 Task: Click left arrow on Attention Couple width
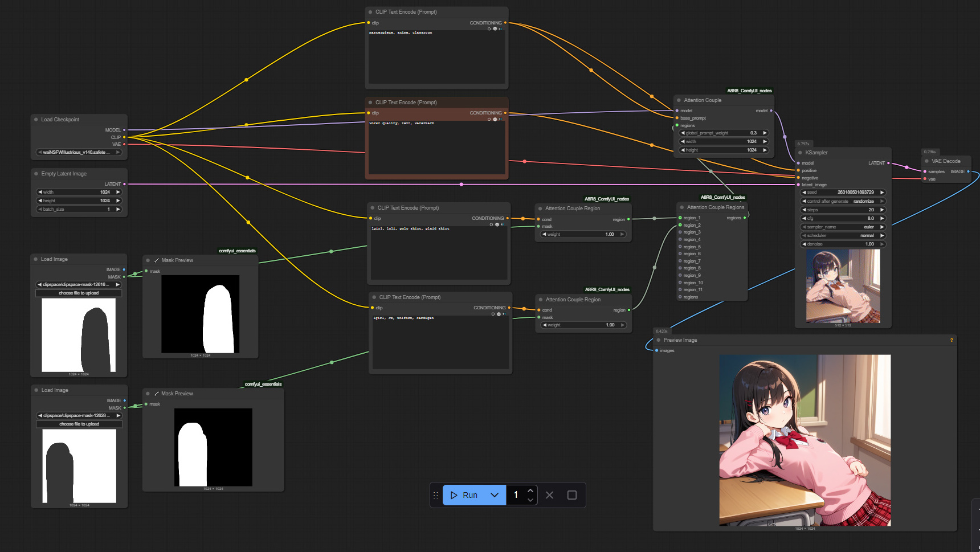[683, 141]
